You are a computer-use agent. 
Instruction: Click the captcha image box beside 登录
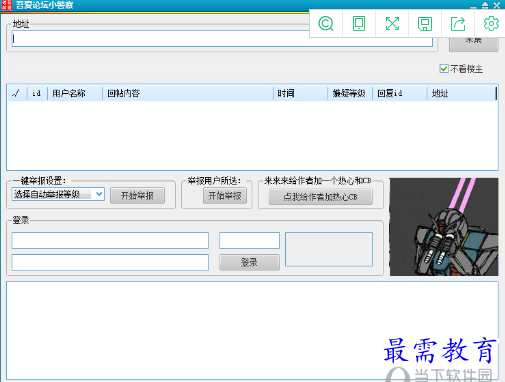(x=329, y=249)
